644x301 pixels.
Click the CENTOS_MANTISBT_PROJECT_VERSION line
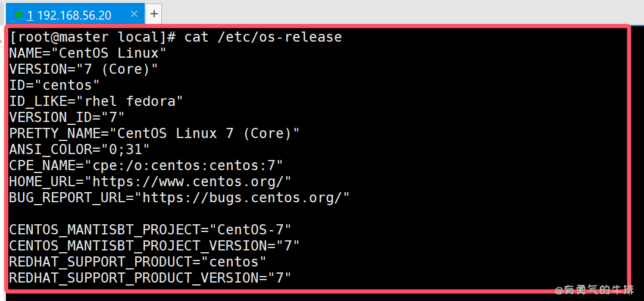click(x=154, y=246)
